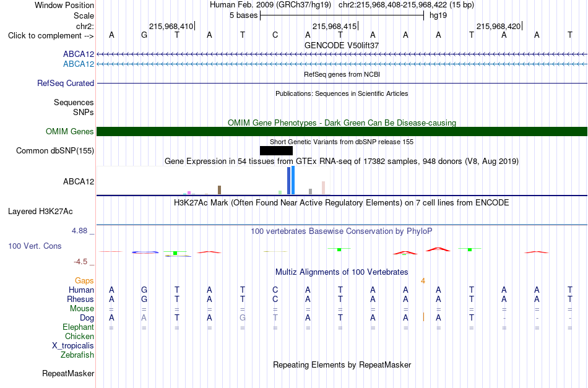Screen dimensions: 588x388
Task: Click 'Repeating Elements by RepeatMasker' title
Action: pyautogui.click(x=342, y=364)
